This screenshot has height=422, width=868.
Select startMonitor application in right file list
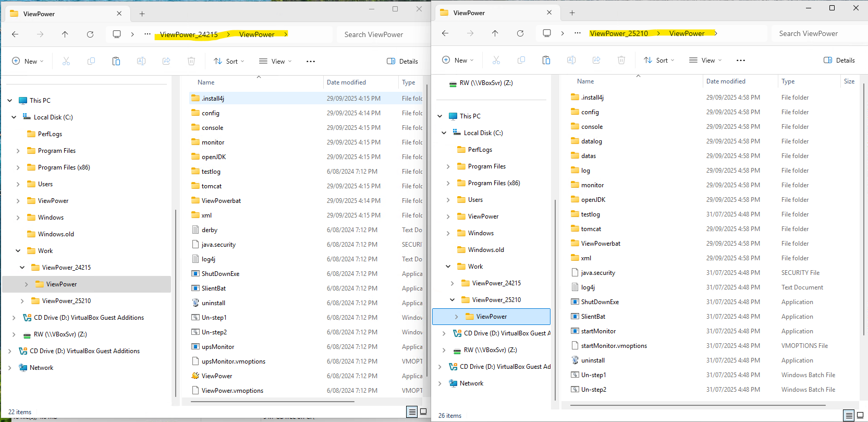click(x=598, y=331)
